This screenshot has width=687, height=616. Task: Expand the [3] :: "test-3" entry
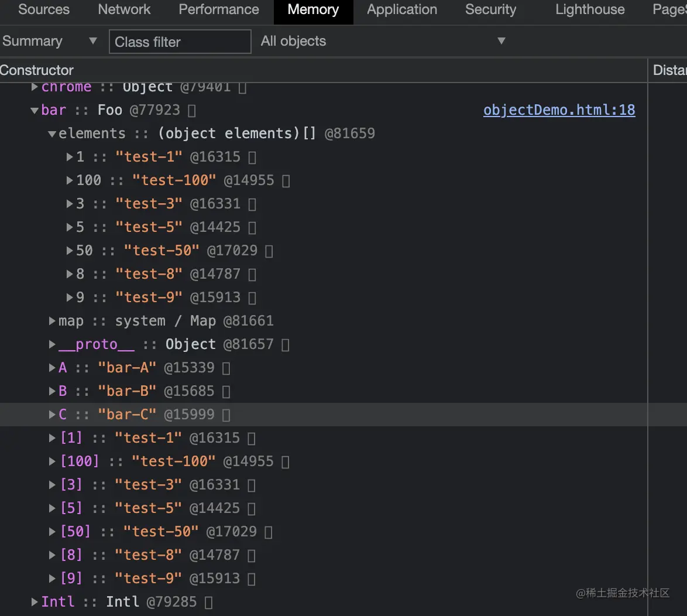[51, 485]
